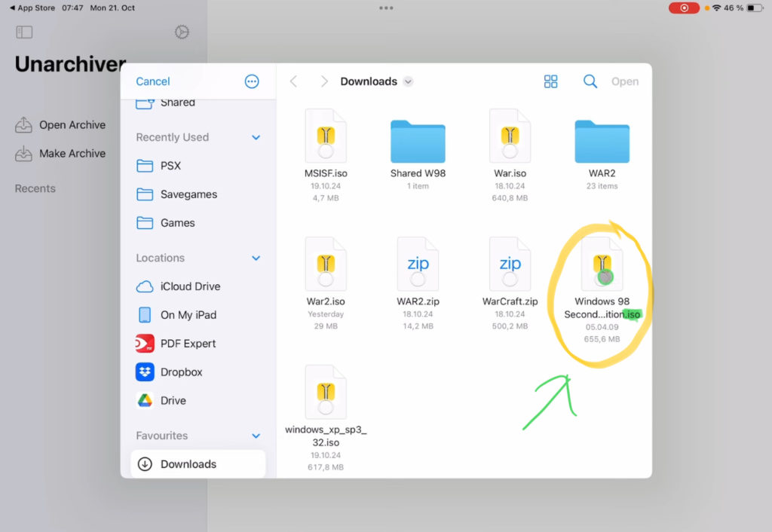
Task: Open the WAR2 folder icon
Action: 602,141
